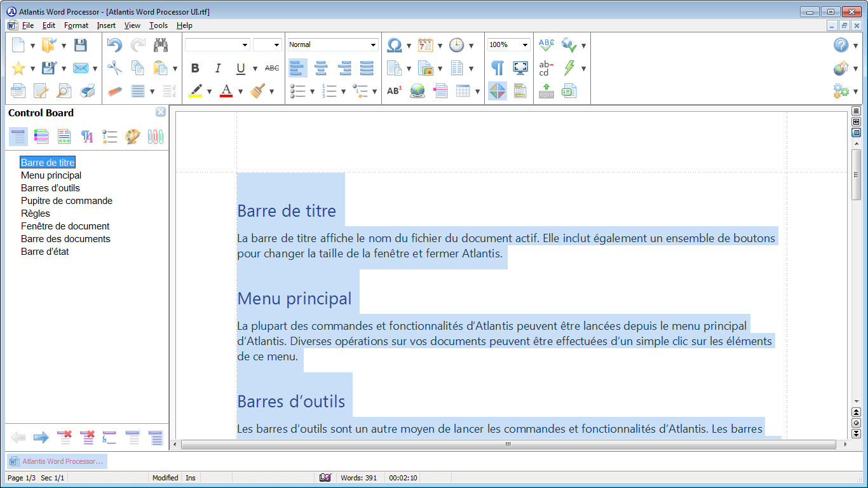
Task: Open the paper clips panel in Control Board
Action: pyautogui.click(x=156, y=137)
